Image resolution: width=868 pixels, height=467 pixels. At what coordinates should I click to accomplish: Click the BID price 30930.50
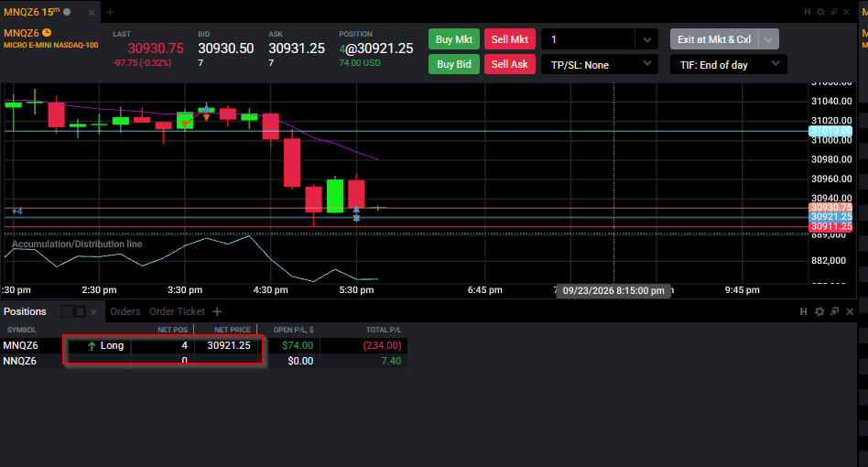click(226, 49)
